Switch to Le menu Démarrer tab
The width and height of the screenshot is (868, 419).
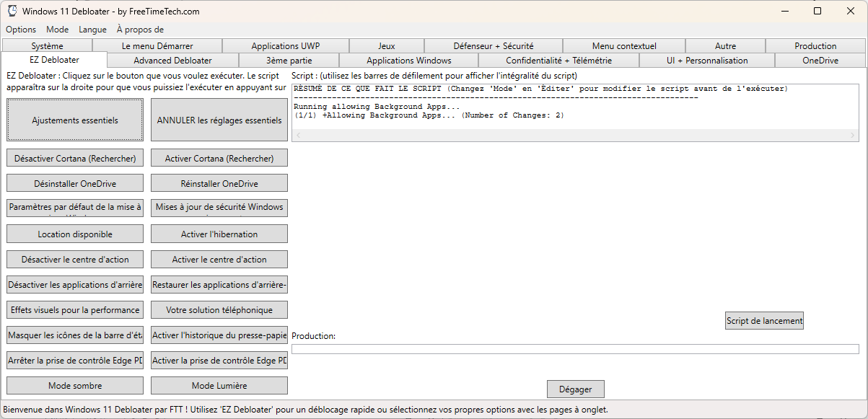[x=157, y=46]
